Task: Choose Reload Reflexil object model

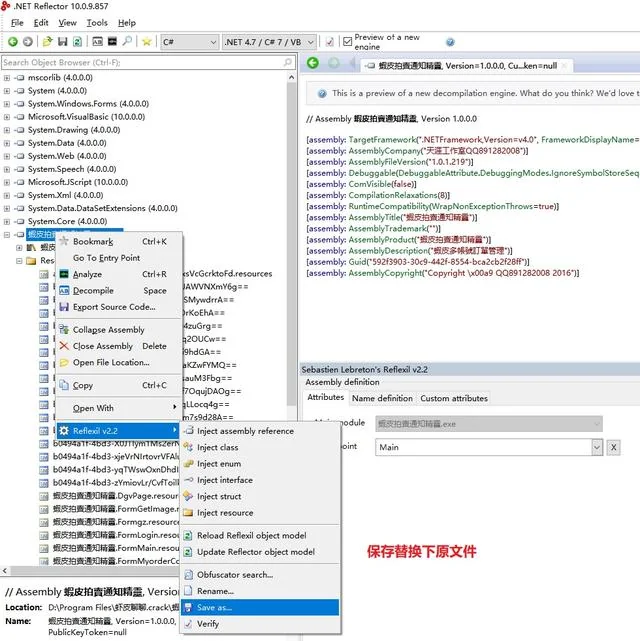Action: pyautogui.click(x=260, y=536)
